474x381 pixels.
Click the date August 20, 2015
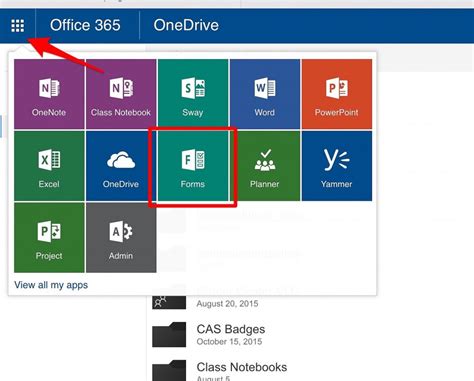(227, 304)
